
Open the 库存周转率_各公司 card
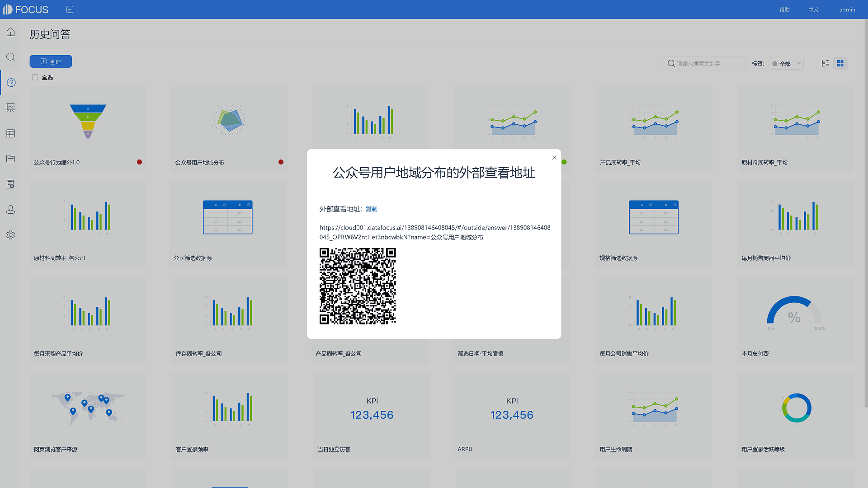(230, 320)
